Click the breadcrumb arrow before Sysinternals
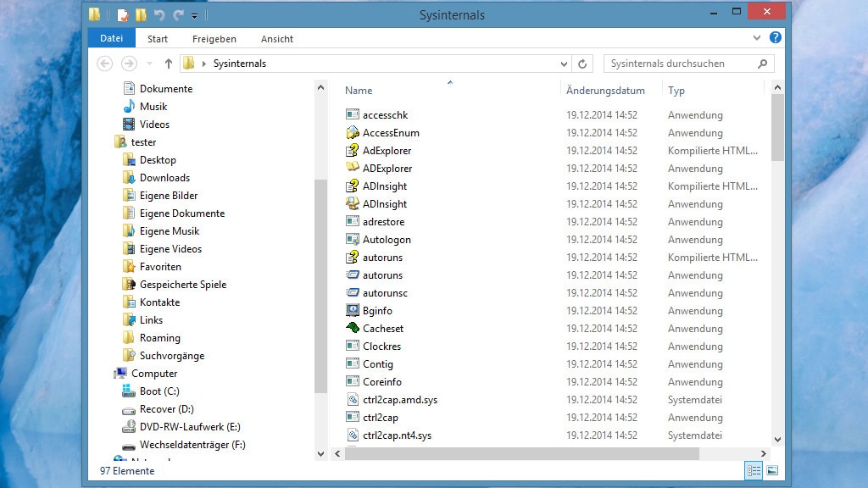This screenshot has width=868, height=488. (203, 64)
